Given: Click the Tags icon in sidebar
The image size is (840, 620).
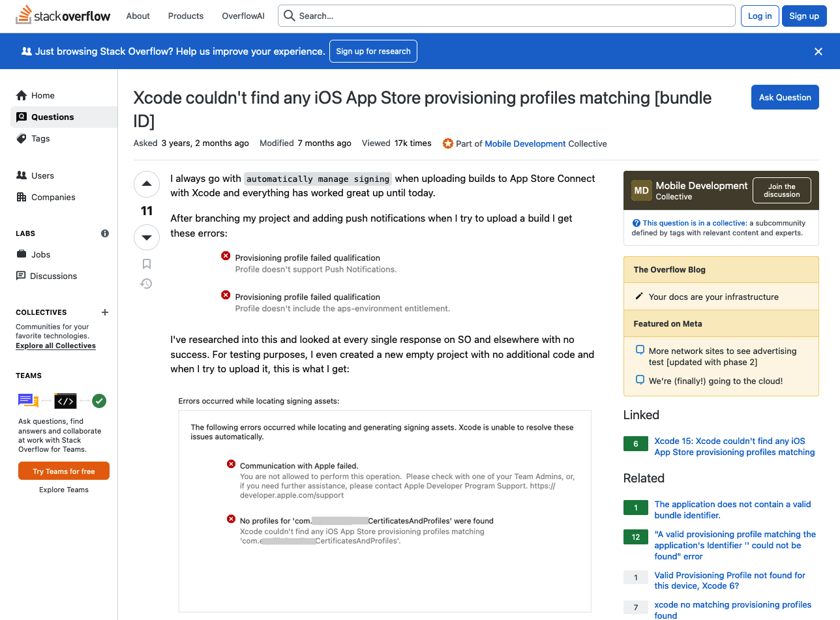Looking at the screenshot, I should (x=22, y=138).
